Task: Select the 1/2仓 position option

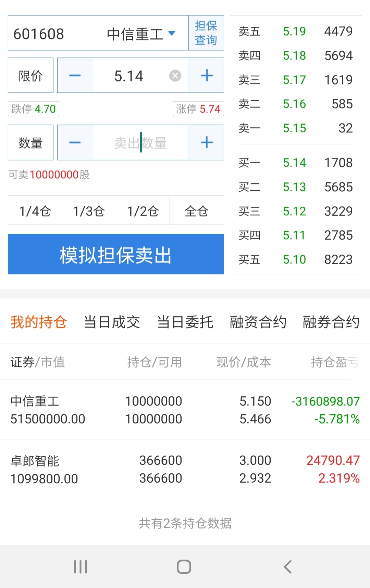Action: tap(143, 210)
